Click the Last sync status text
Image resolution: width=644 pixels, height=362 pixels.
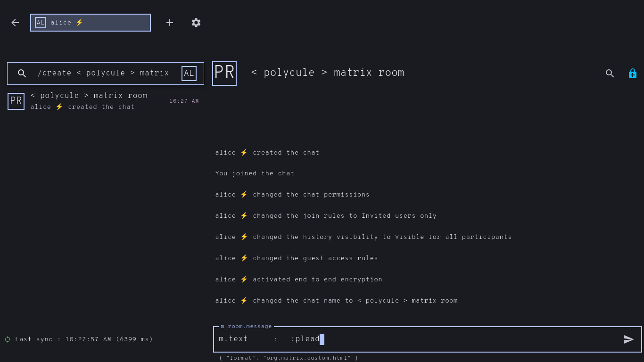(84, 339)
